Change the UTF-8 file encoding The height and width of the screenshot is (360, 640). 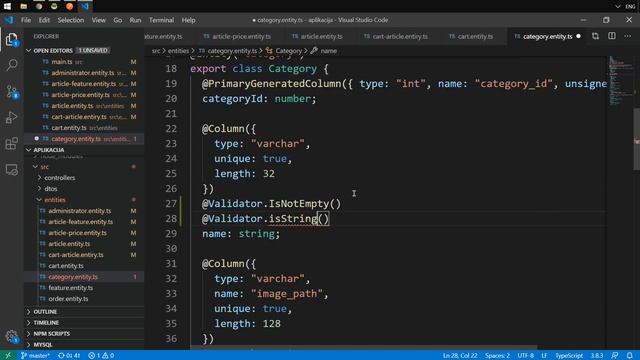(x=525, y=356)
